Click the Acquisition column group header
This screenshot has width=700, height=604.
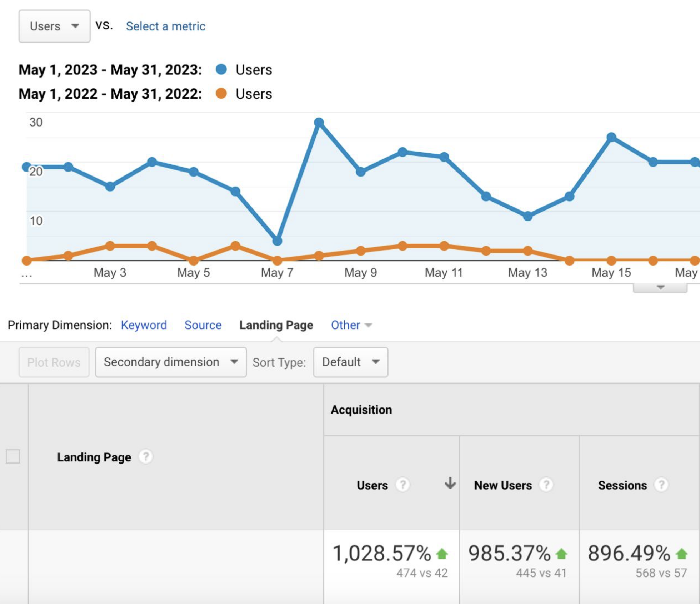[361, 410]
